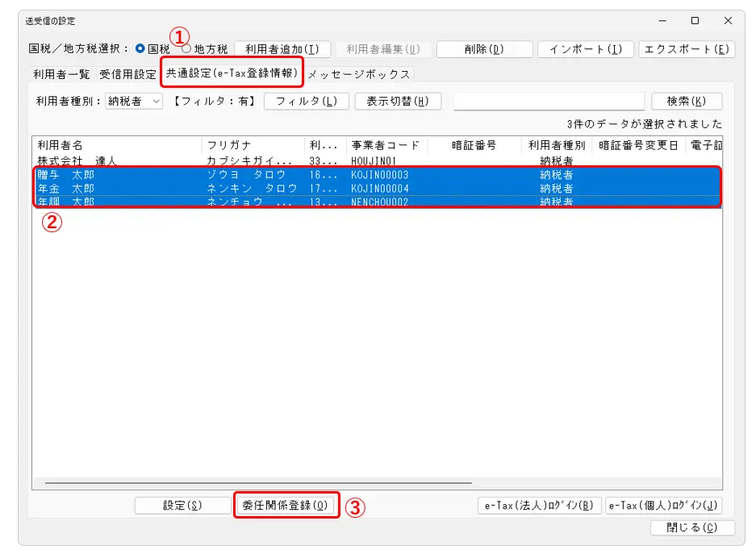This screenshot has height=554, width=756.
Task: Open the 受信用設定 tab
Action: coord(127,74)
